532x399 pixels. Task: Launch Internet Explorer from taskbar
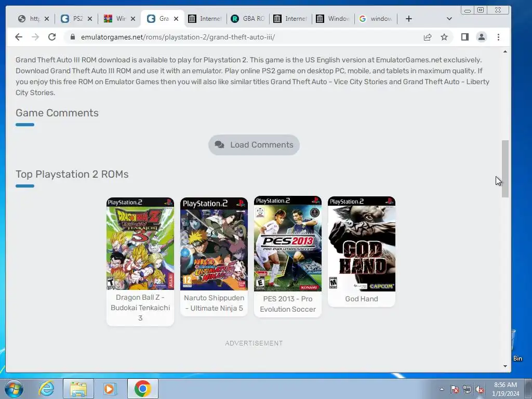pos(46,389)
